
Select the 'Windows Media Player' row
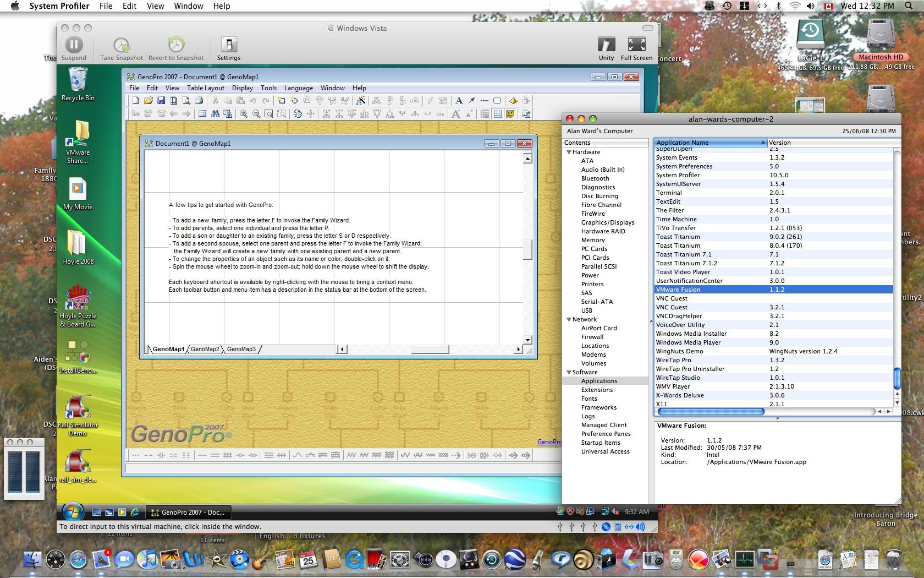pyautogui.click(x=773, y=342)
